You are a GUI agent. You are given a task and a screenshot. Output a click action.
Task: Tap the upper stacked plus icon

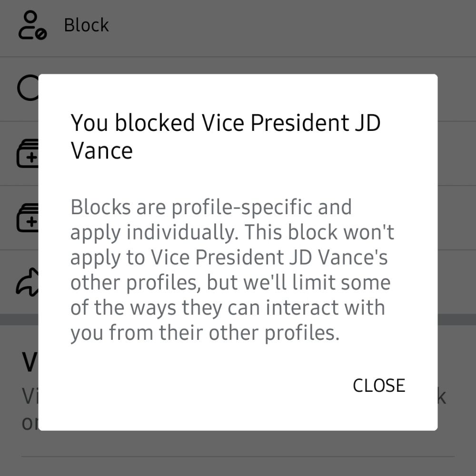coord(27,153)
